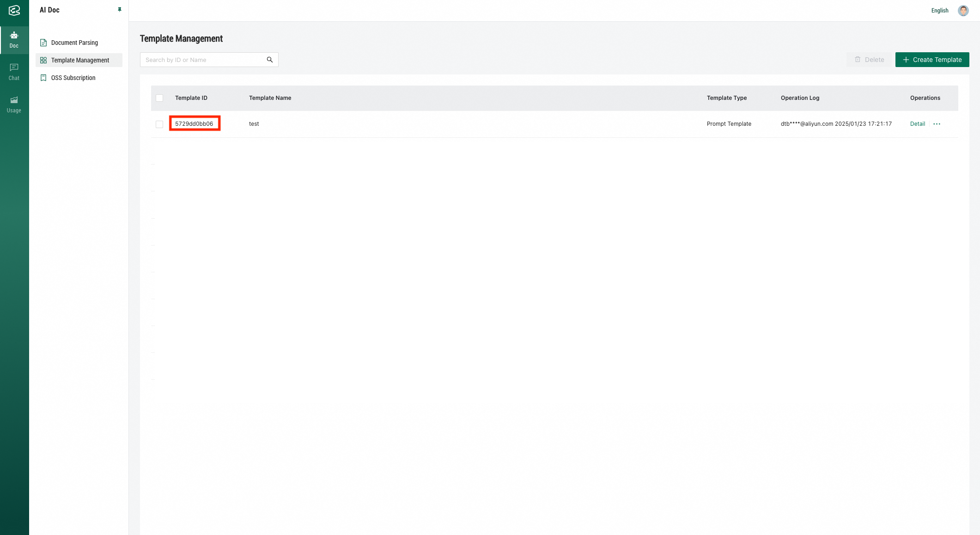Click the OSS Subscription bookmark icon
Viewport: 980px width, 535px height.
(43, 78)
